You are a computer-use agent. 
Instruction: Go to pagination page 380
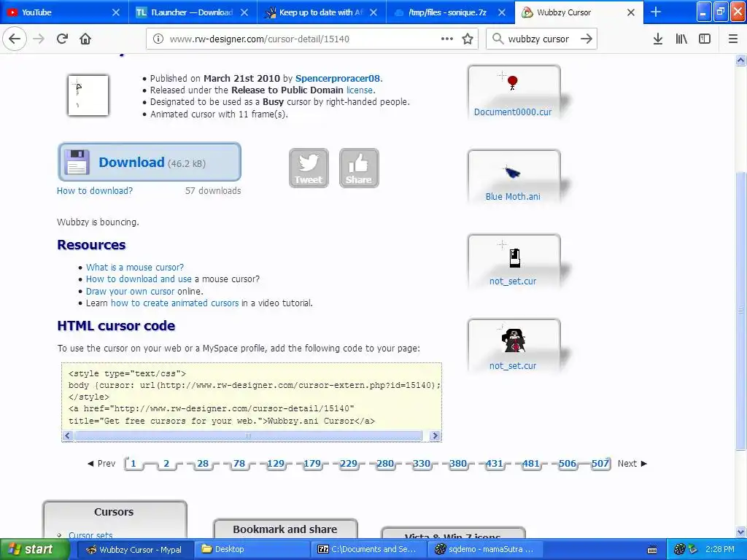(458, 463)
